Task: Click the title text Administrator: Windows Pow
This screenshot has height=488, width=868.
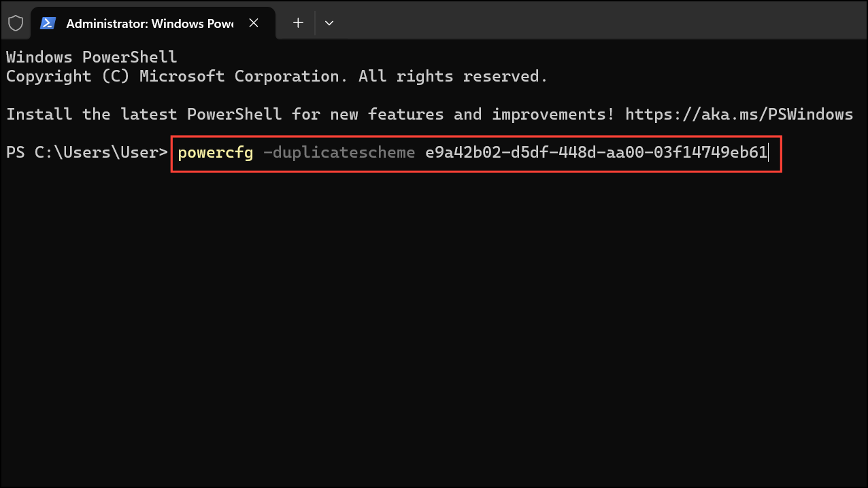Action: 150,23
